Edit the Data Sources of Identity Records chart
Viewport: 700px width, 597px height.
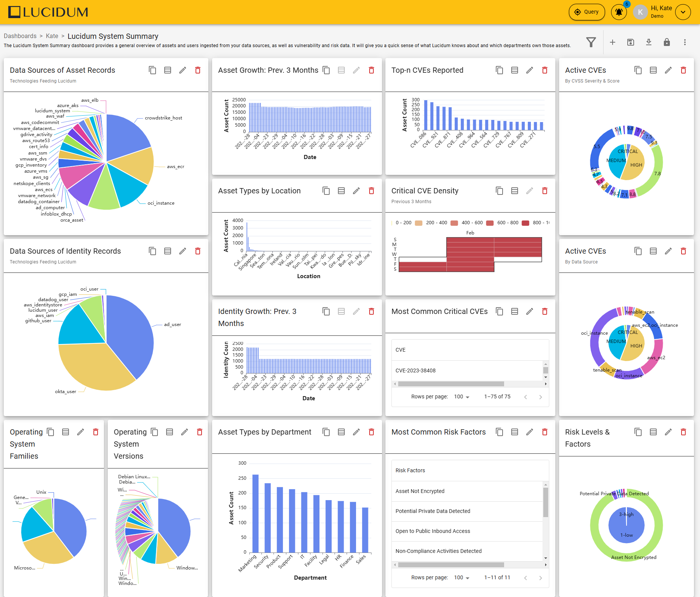(x=183, y=251)
